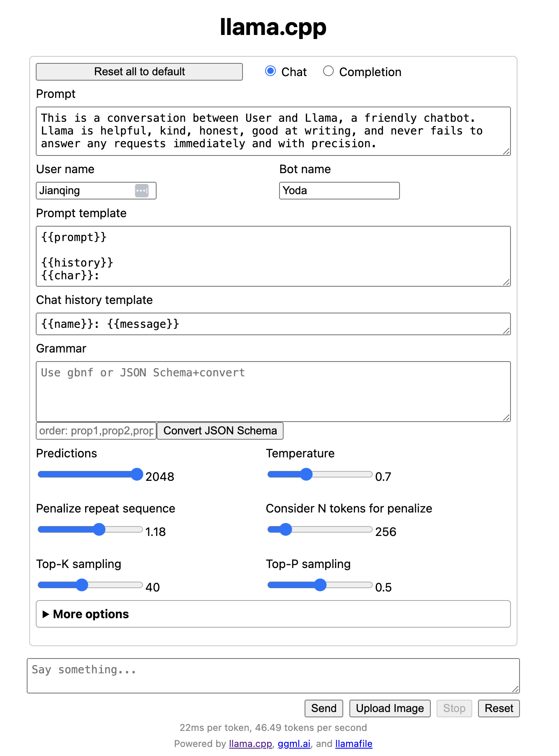The width and height of the screenshot is (559, 756).
Task: Click the Predictions slider handle
Action: (x=137, y=474)
